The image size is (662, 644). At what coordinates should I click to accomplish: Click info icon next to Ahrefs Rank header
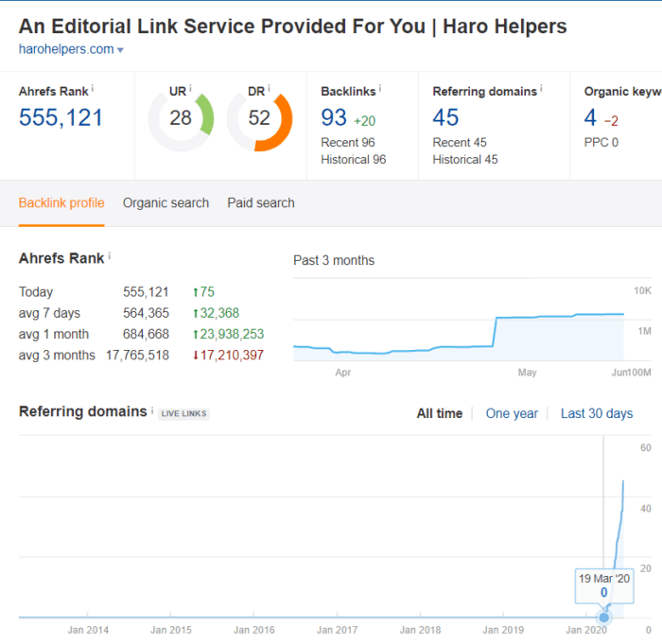click(93, 88)
